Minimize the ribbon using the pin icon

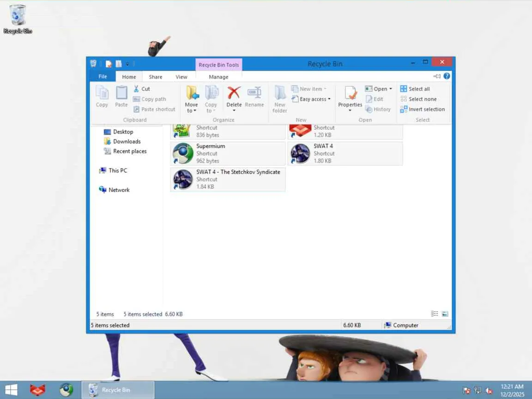(x=437, y=76)
